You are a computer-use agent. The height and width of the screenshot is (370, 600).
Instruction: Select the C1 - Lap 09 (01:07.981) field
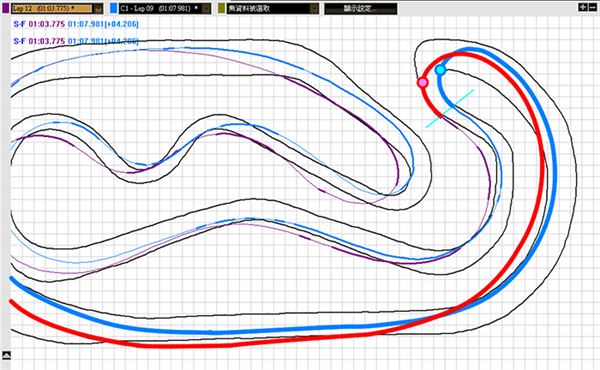pos(160,8)
